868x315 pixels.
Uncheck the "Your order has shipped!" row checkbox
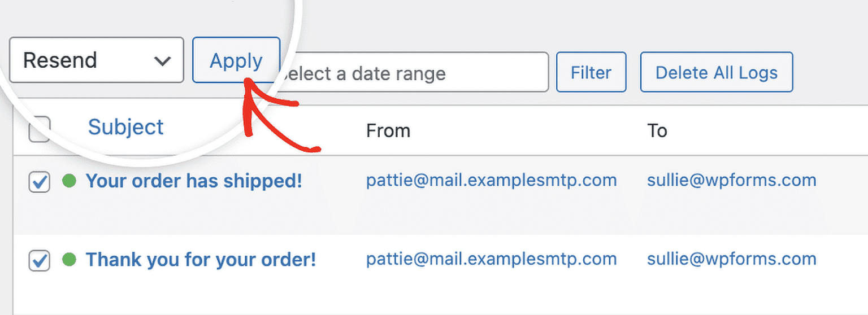coord(39,182)
